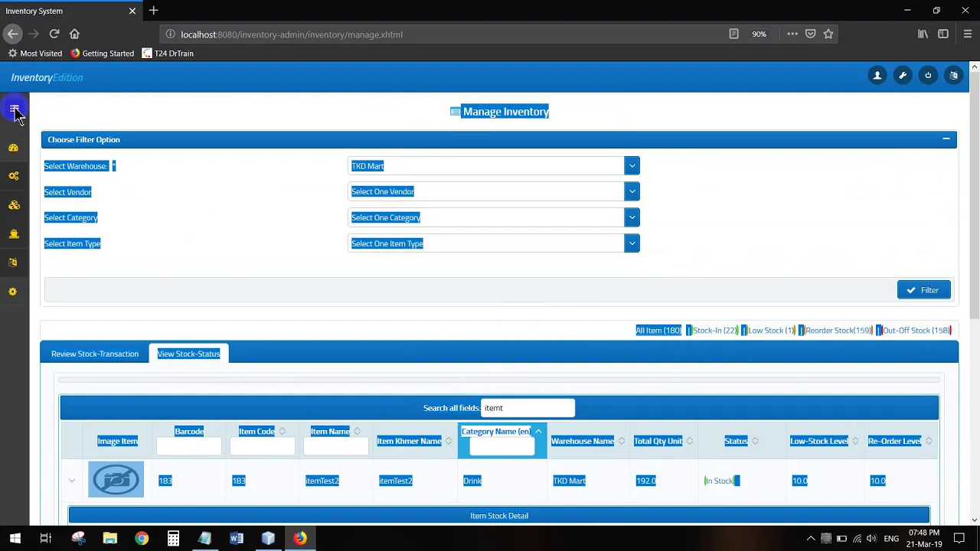Open the user profile icon in header

pos(877,75)
